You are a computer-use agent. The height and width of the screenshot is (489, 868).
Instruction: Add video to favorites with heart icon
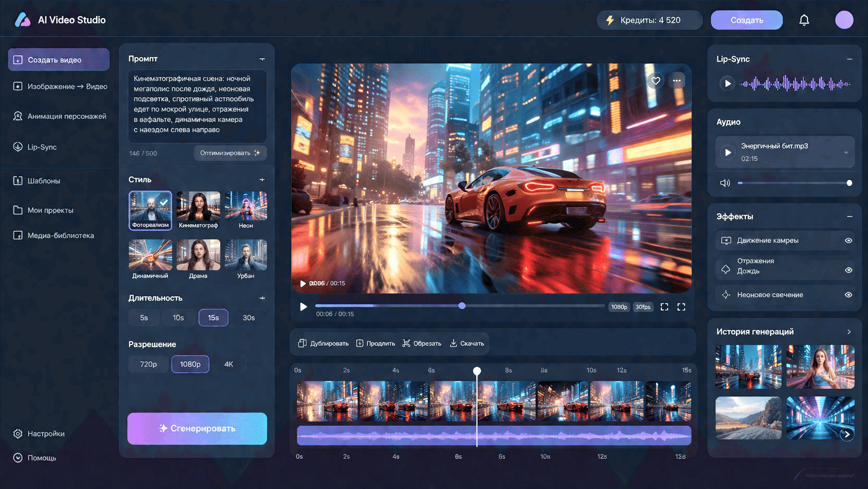[x=656, y=81]
